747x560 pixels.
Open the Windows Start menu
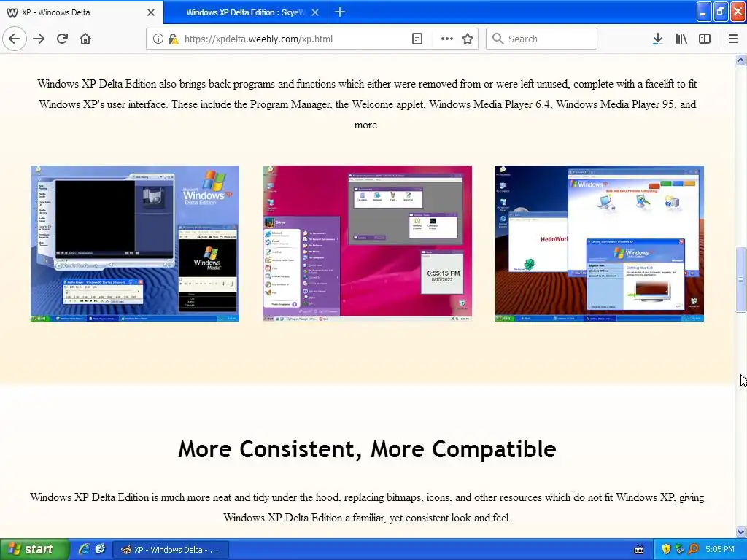pos(35,550)
